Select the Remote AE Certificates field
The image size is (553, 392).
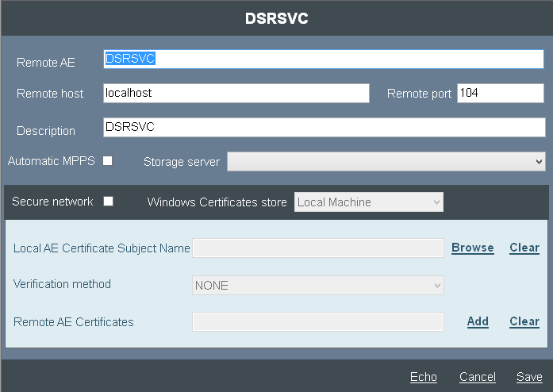(x=317, y=321)
